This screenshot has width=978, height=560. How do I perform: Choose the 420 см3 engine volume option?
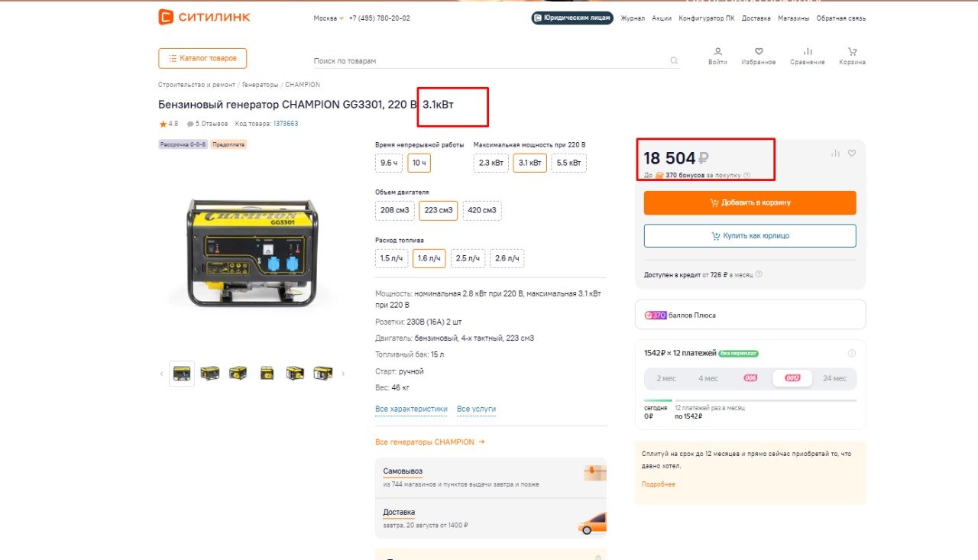(x=482, y=210)
